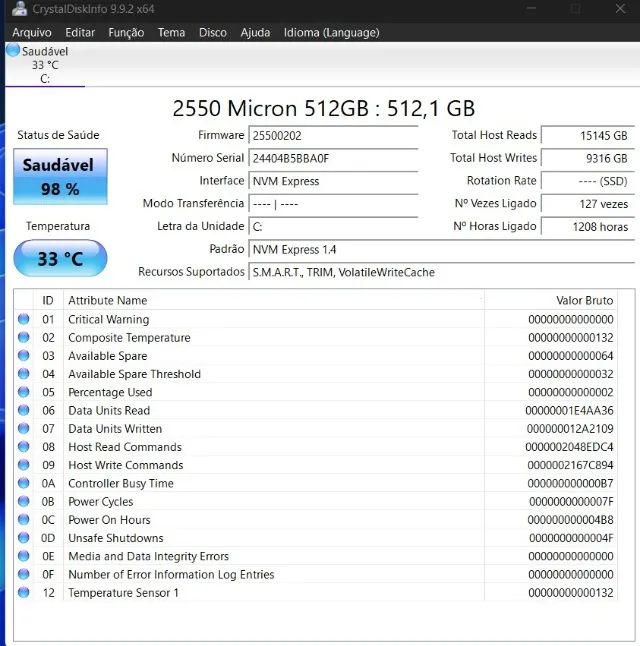Click the Padrão field NVM Express 1.4

pos(441,250)
